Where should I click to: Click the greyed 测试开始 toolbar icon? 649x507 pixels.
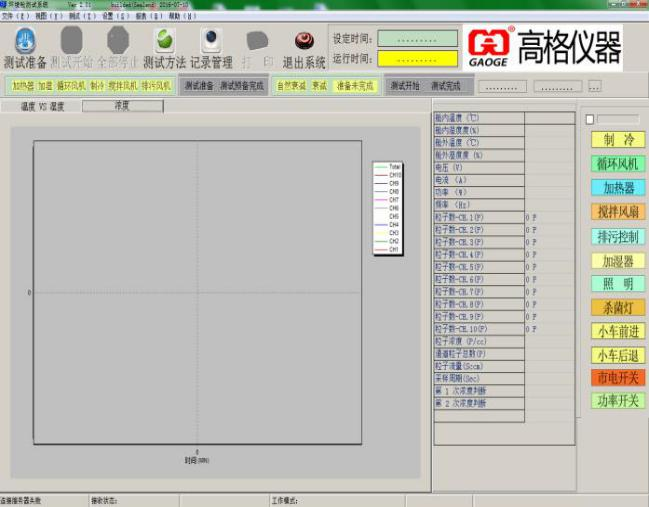pos(72,40)
